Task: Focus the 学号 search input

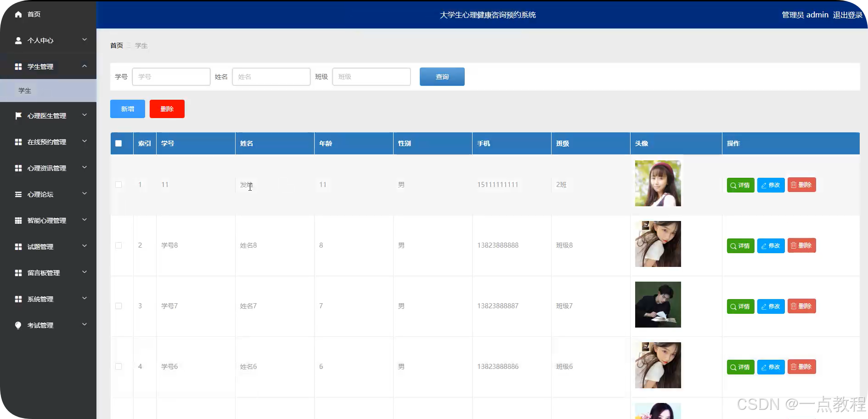Action: (x=171, y=77)
